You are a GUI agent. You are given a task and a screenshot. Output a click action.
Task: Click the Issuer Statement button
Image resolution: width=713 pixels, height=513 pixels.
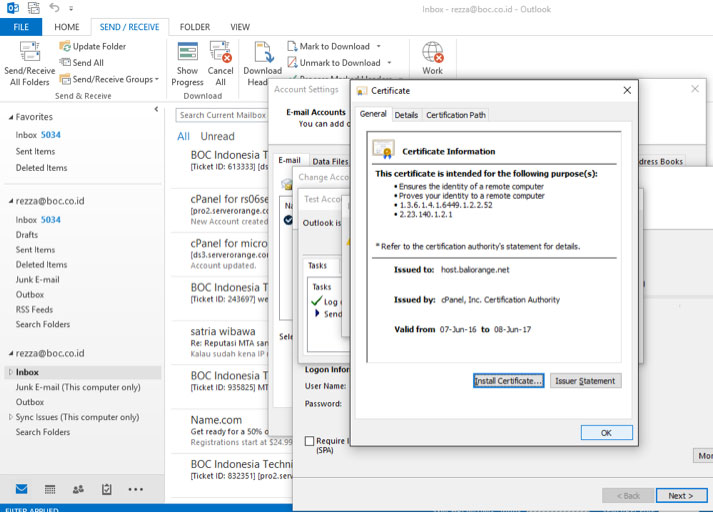(x=585, y=381)
